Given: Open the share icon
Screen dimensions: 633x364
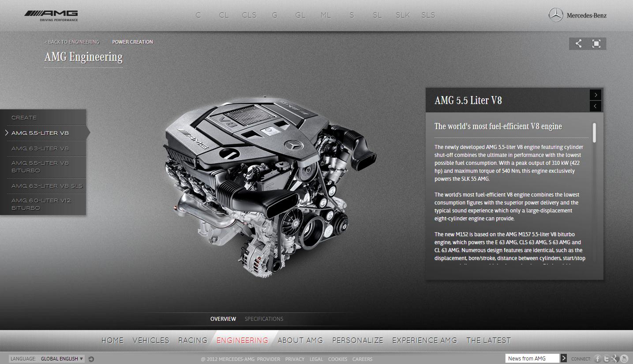Looking at the screenshot, I should tap(578, 44).
